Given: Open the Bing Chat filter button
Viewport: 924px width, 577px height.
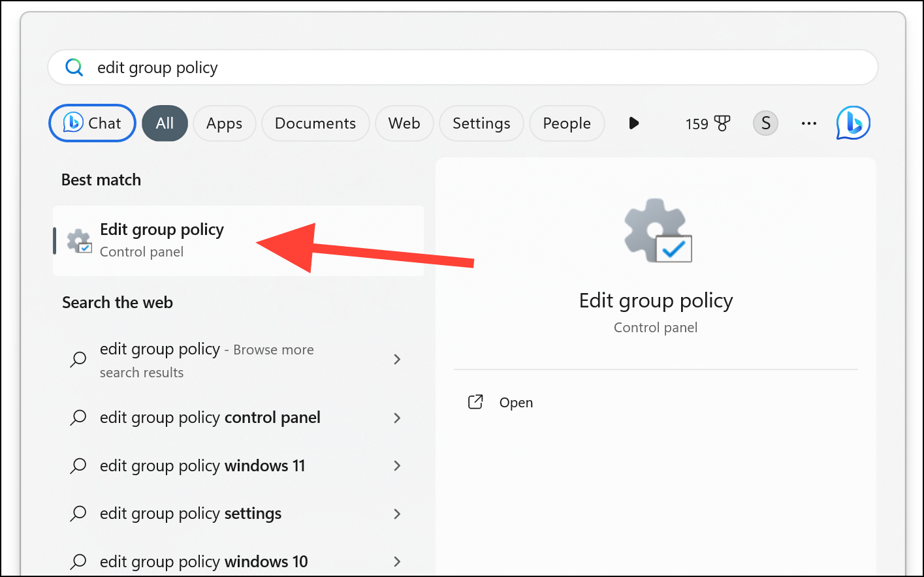Looking at the screenshot, I should tap(92, 123).
